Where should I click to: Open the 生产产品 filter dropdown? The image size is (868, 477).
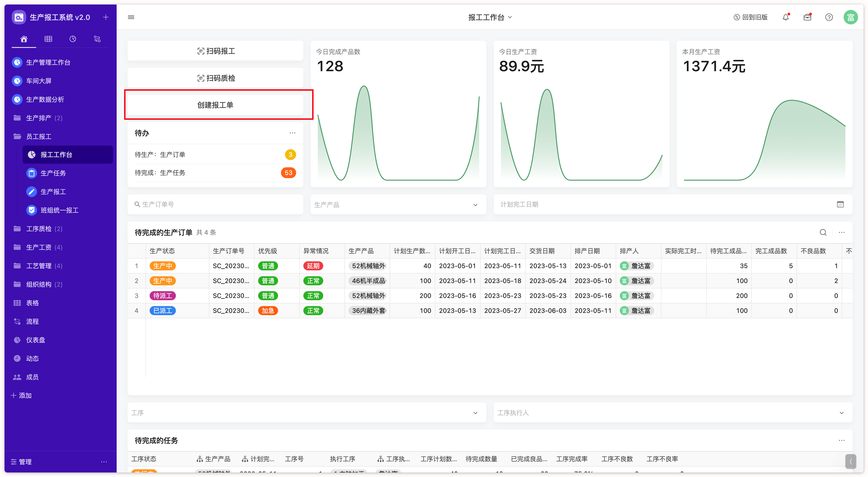pyautogui.click(x=398, y=205)
